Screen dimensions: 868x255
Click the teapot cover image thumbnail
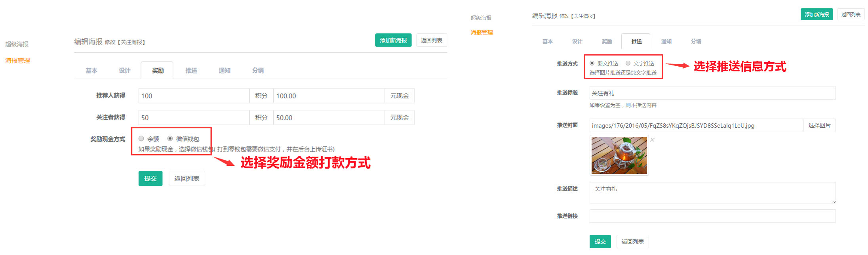619,155
